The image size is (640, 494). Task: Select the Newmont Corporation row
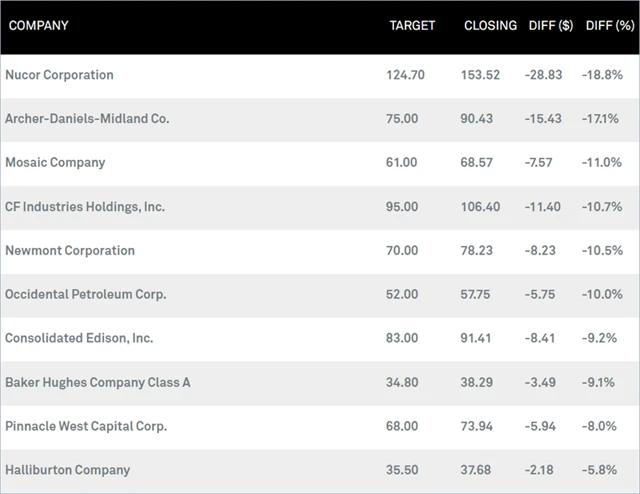point(70,250)
